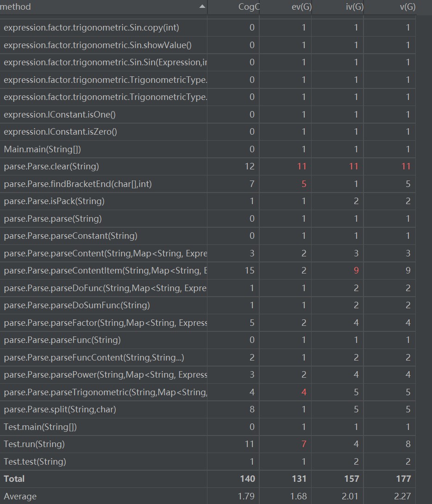
Task: Click Total v(G) value 177
Action: point(404,479)
